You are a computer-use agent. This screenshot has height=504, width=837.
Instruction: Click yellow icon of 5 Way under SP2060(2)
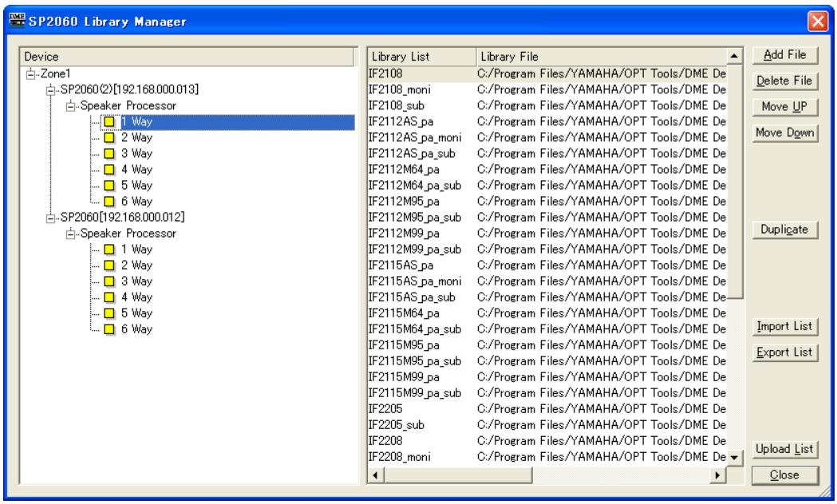pos(109,186)
